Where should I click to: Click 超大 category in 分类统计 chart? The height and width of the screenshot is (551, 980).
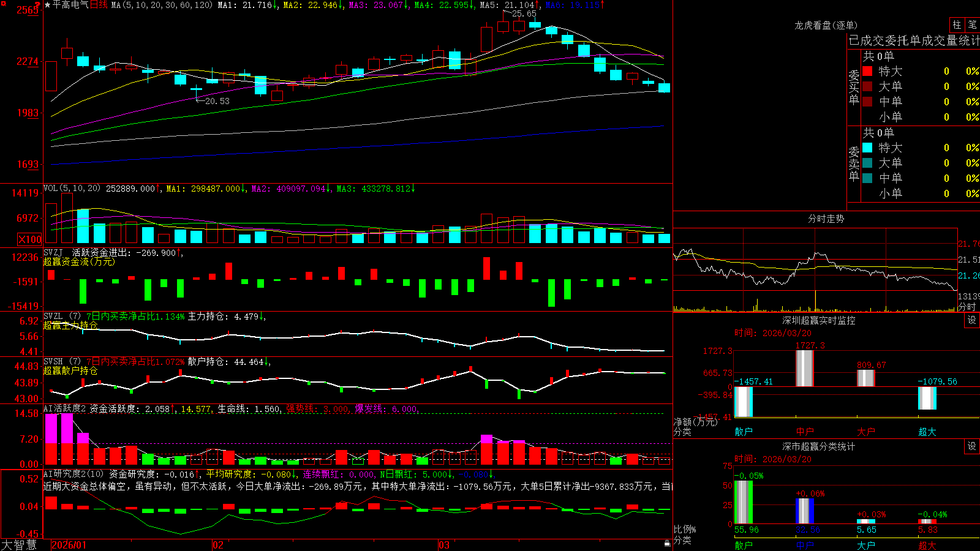927,545
